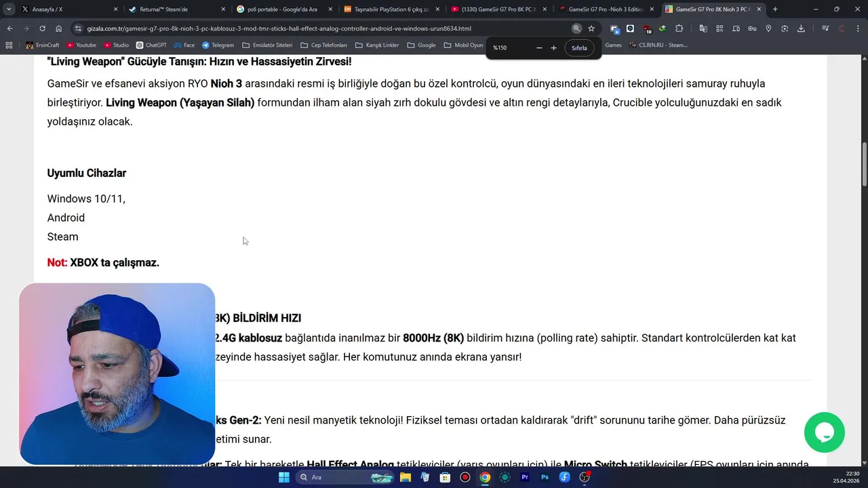The width and height of the screenshot is (868, 488).
Task: Open the Chrome three-dot menu
Action: 858,28
